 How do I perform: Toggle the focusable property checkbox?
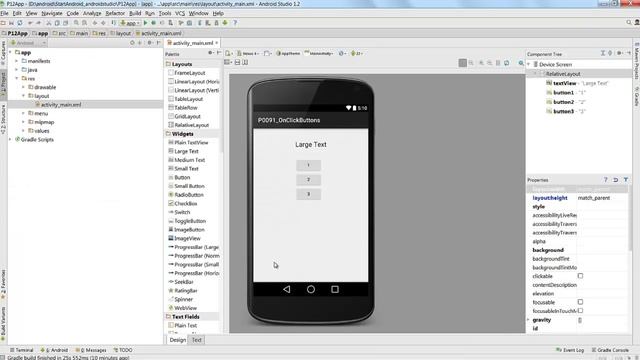(580, 302)
